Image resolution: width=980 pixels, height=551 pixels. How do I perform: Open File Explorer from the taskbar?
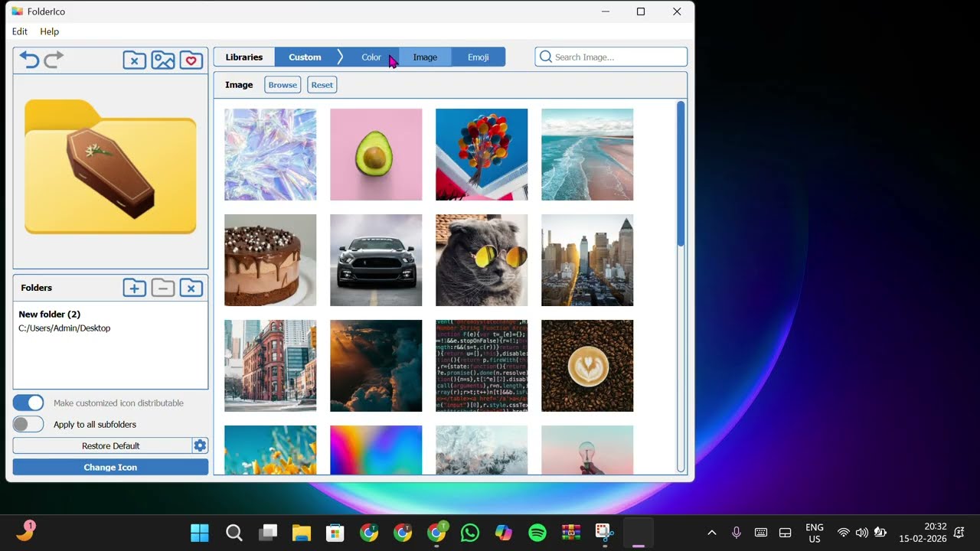(x=302, y=533)
